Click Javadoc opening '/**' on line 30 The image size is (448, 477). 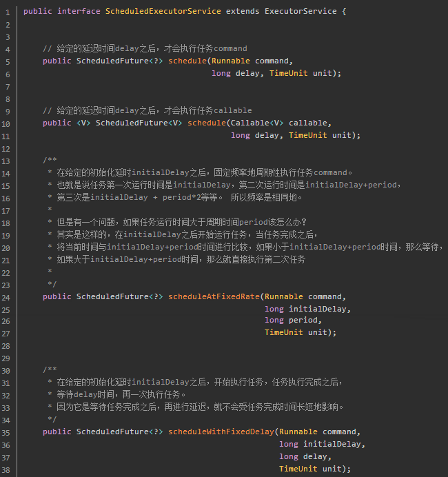50,369
